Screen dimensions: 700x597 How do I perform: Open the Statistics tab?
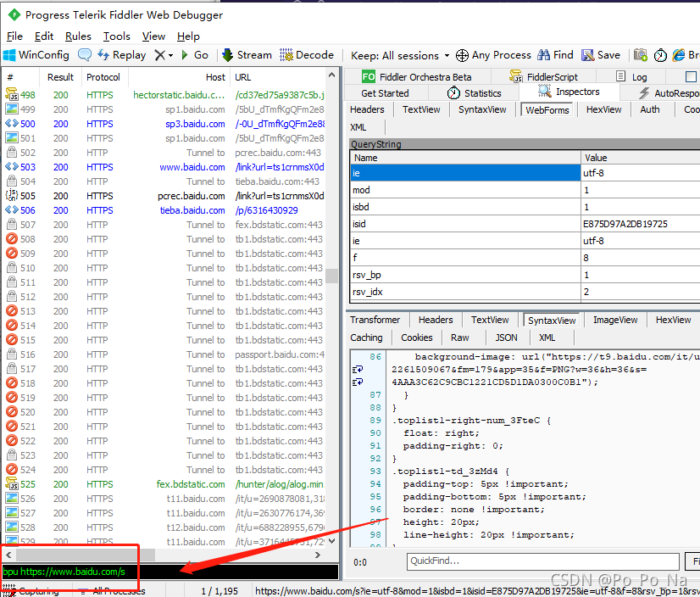coord(474,93)
